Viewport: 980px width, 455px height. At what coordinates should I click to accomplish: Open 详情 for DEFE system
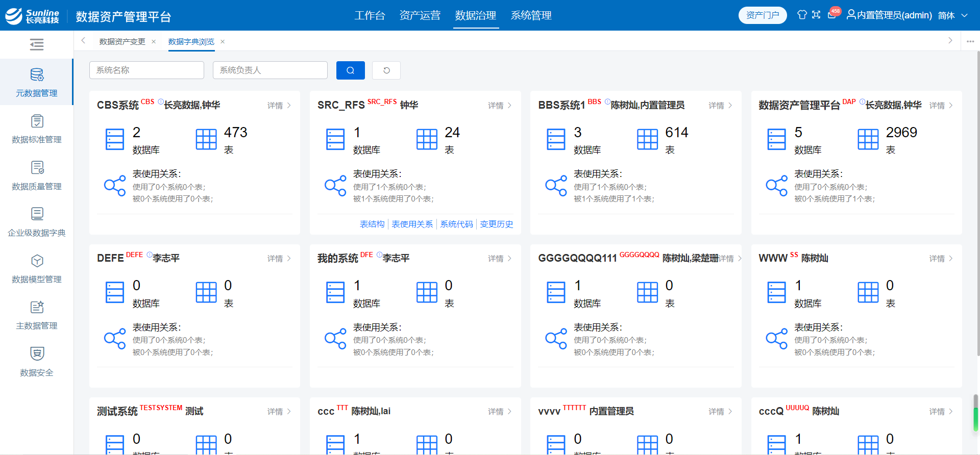click(279, 259)
